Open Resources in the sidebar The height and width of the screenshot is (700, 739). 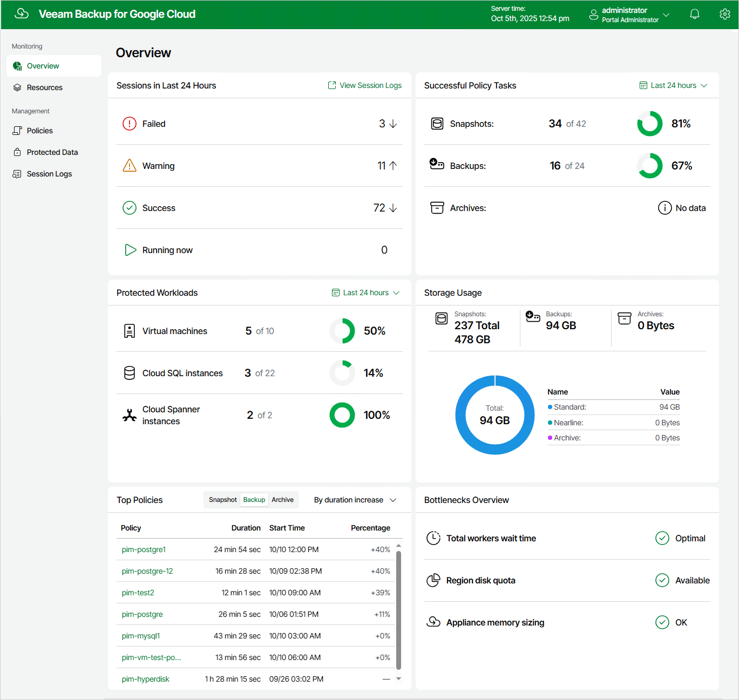point(54,87)
